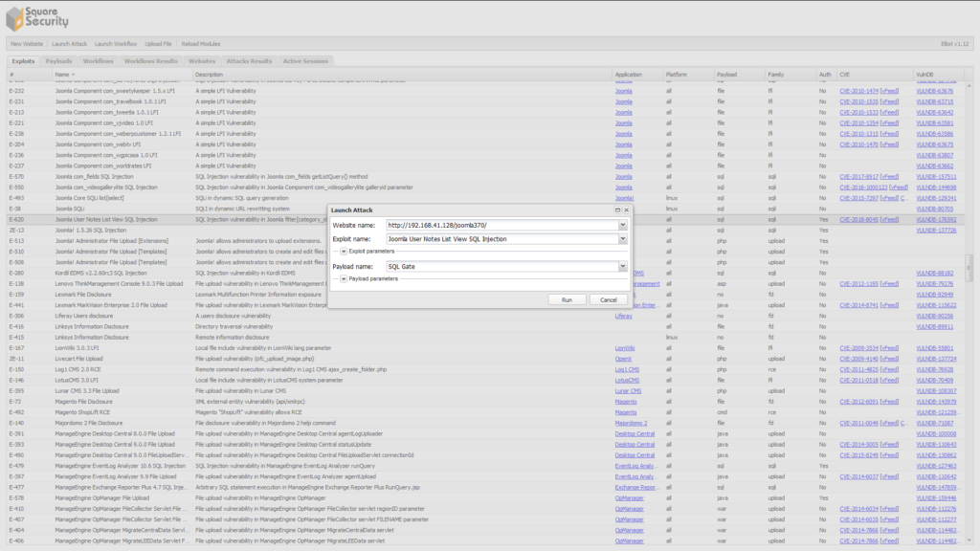Click Reload Modules in the toolbar

point(201,44)
